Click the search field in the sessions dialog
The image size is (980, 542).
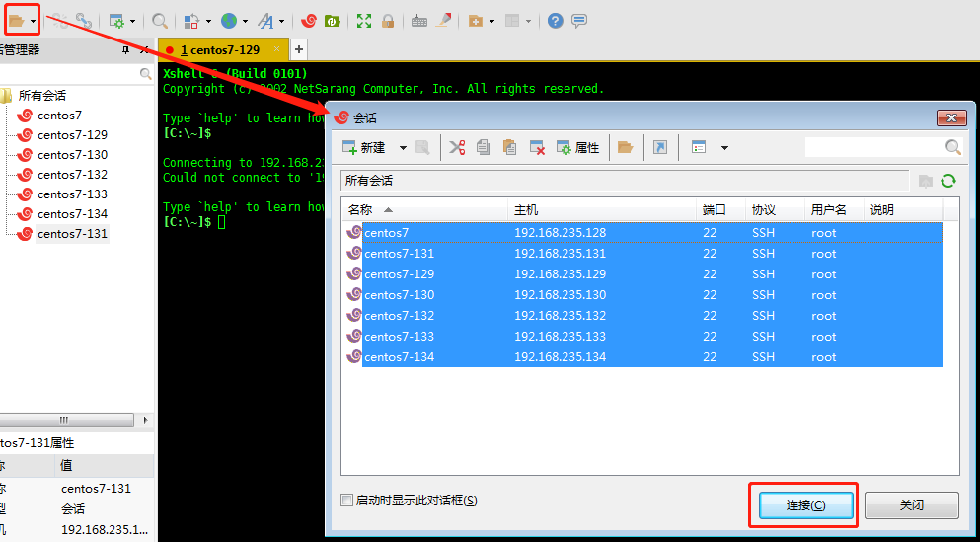tap(873, 147)
